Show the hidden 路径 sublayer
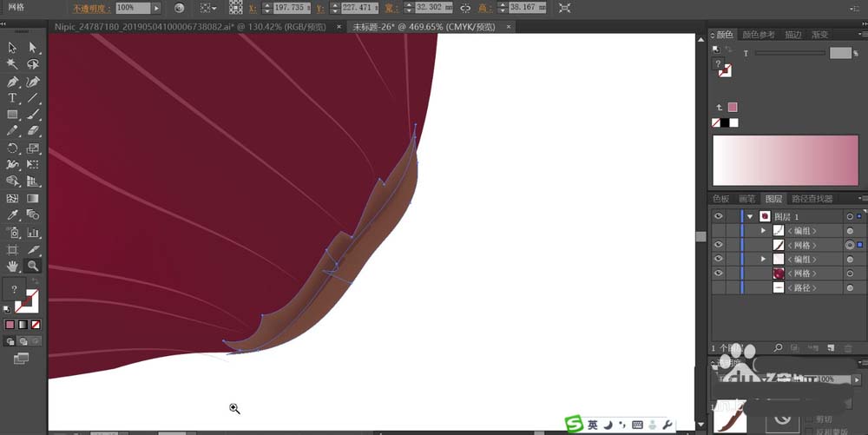 pyautogui.click(x=719, y=287)
